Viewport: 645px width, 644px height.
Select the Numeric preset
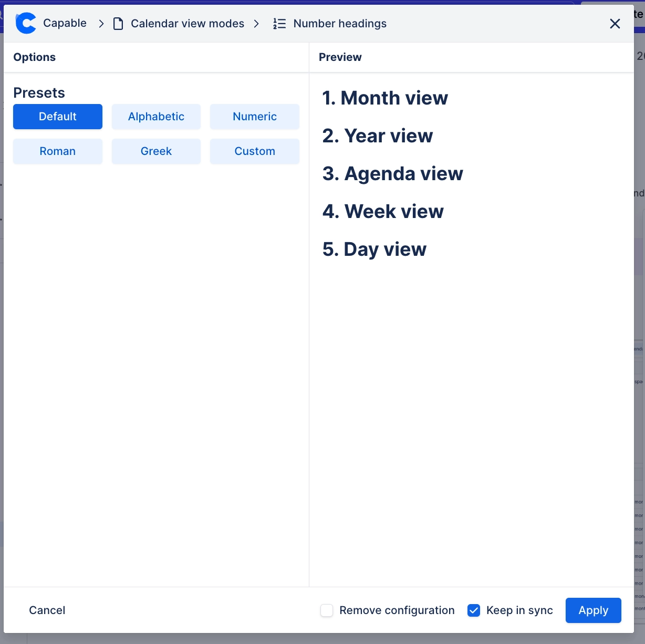254,116
